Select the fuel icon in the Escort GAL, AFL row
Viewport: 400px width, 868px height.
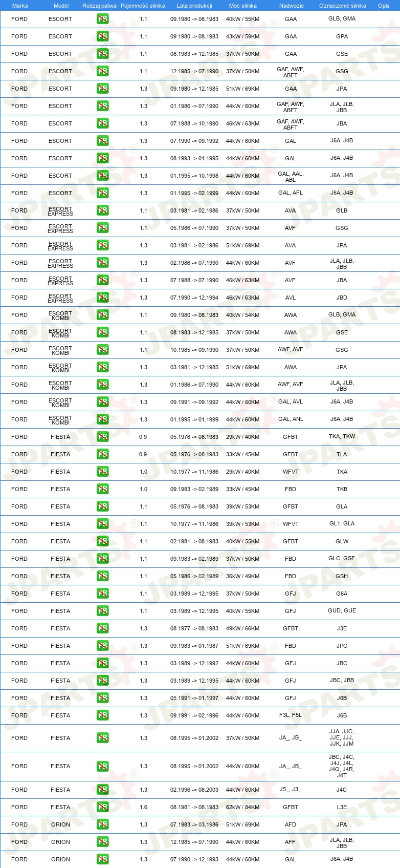pos(102,193)
